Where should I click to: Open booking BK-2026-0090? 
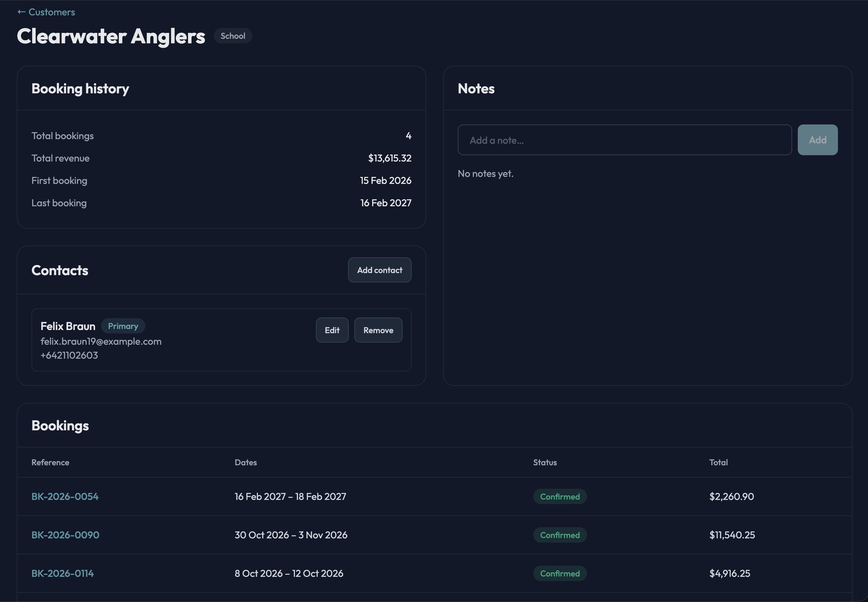[65, 535]
